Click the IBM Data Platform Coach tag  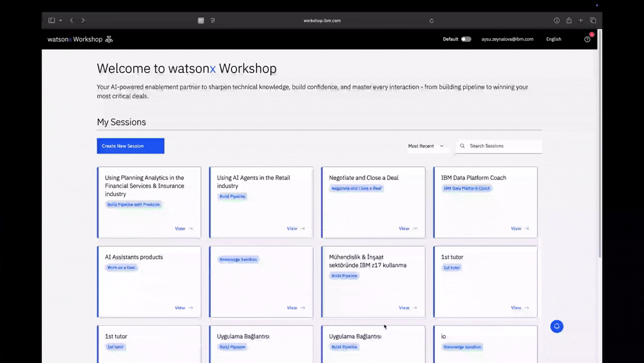point(467,188)
